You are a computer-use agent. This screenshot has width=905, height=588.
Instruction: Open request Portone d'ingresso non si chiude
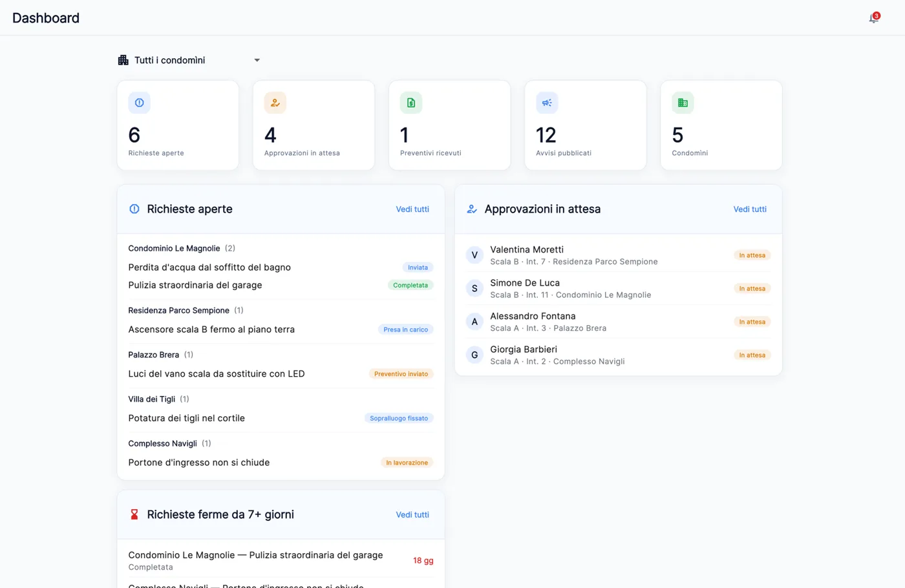tap(281, 463)
